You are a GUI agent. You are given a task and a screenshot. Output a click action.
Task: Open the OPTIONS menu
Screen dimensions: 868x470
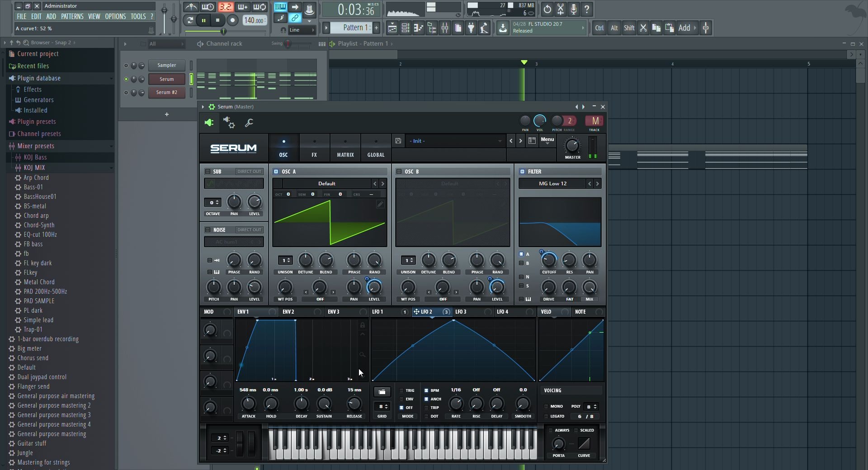115,16
